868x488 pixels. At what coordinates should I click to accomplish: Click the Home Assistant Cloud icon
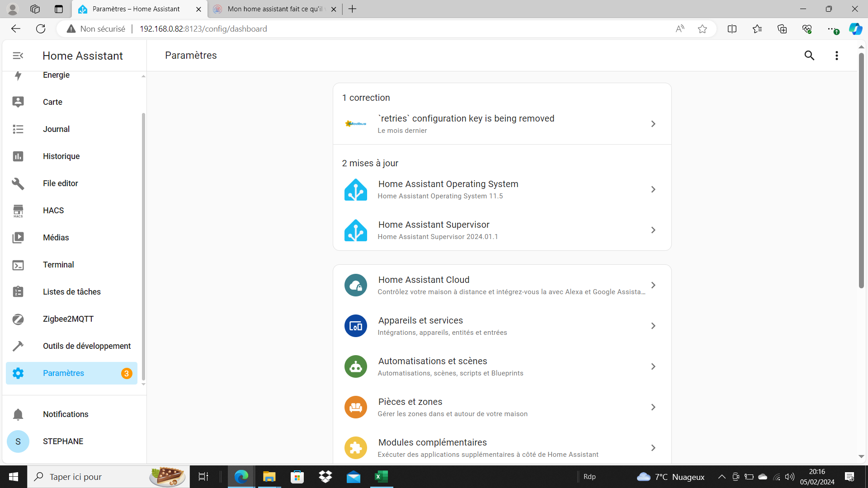pyautogui.click(x=355, y=285)
